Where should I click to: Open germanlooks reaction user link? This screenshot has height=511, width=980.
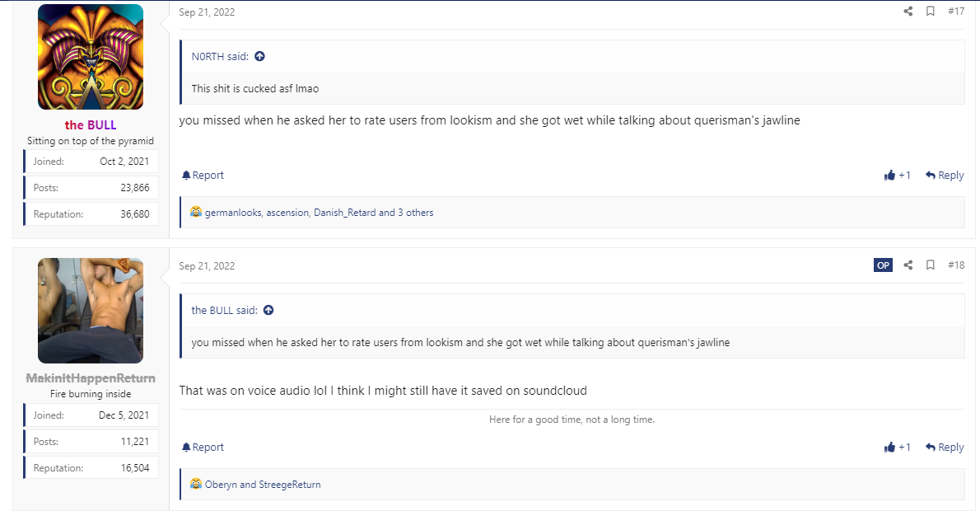233,213
